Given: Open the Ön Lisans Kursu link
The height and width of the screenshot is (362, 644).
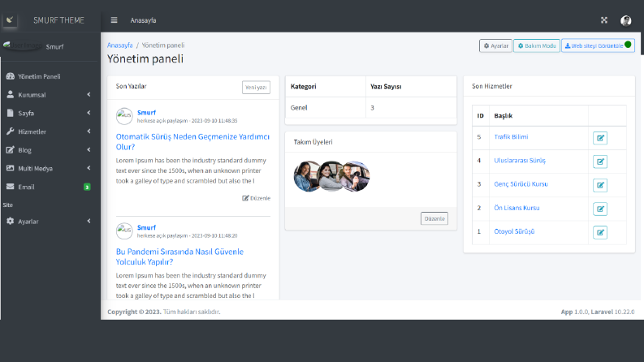Looking at the screenshot, I should coord(516,208).
